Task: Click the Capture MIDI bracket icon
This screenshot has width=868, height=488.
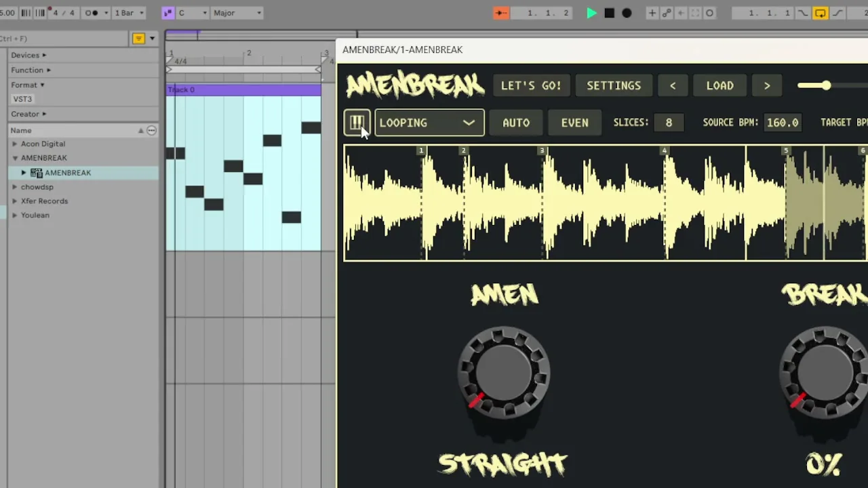Action: [695, 13]
